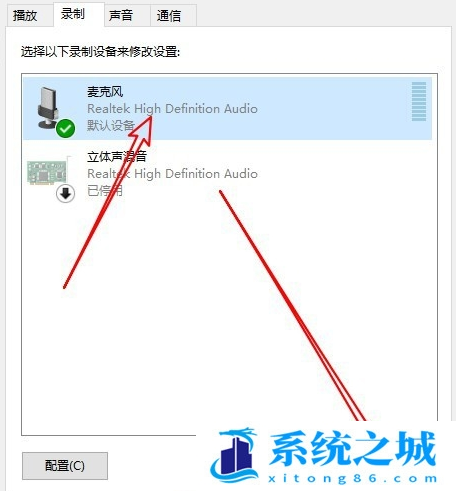Select the 立体声混音 device entry

click(x=227, y=173)
